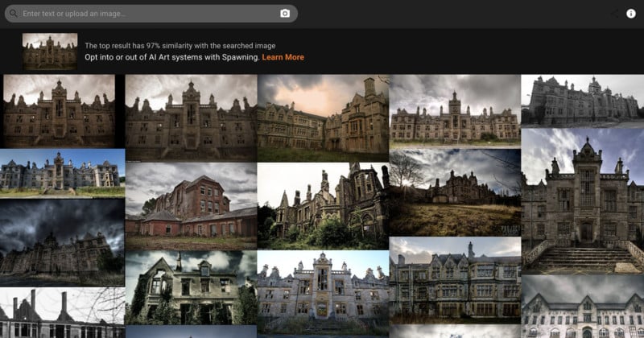Open the black-and-white chimneys photo
This screenshot has width=644, height=338.
coord(63,312)
